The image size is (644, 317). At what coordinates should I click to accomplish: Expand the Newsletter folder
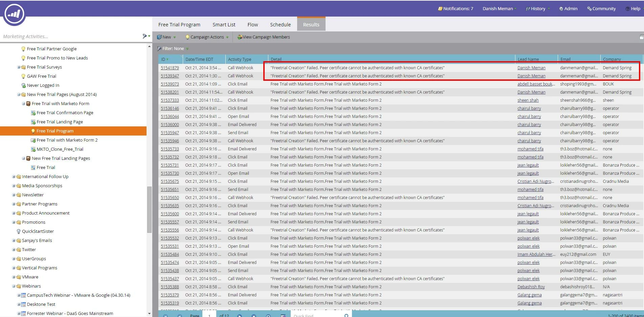[x=14, y=195]
